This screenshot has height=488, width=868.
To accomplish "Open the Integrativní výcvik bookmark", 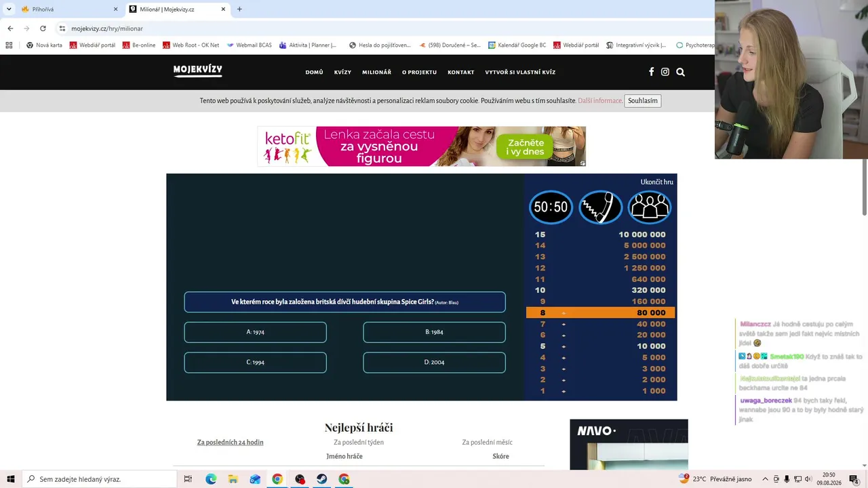I will pyautogui.click(x=636, y=45).
